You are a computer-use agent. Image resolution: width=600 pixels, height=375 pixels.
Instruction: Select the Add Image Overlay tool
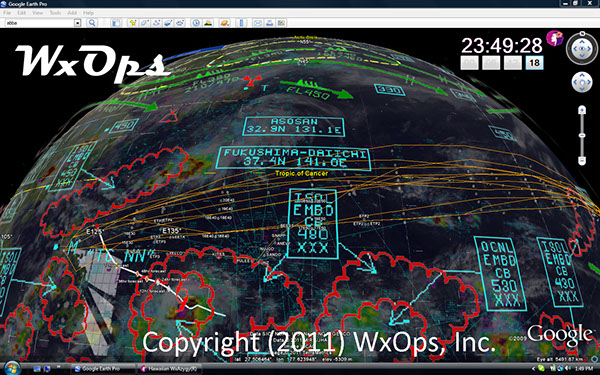tap(168, 23)
